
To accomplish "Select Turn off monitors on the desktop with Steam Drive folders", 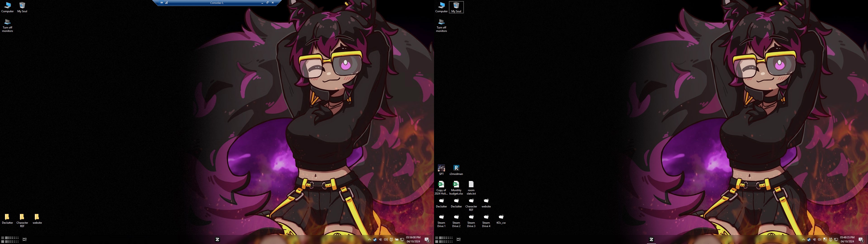I will coord(441,25).
